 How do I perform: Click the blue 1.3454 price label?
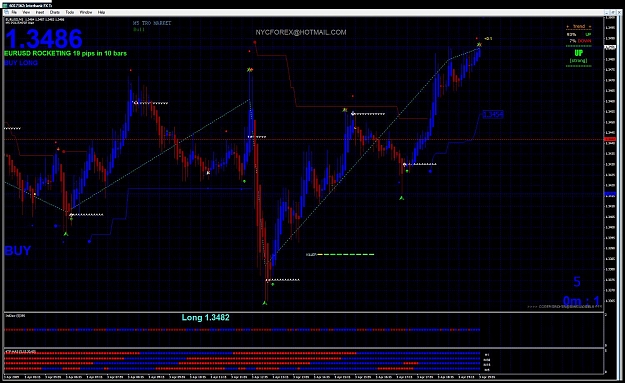tap(493, 115)
